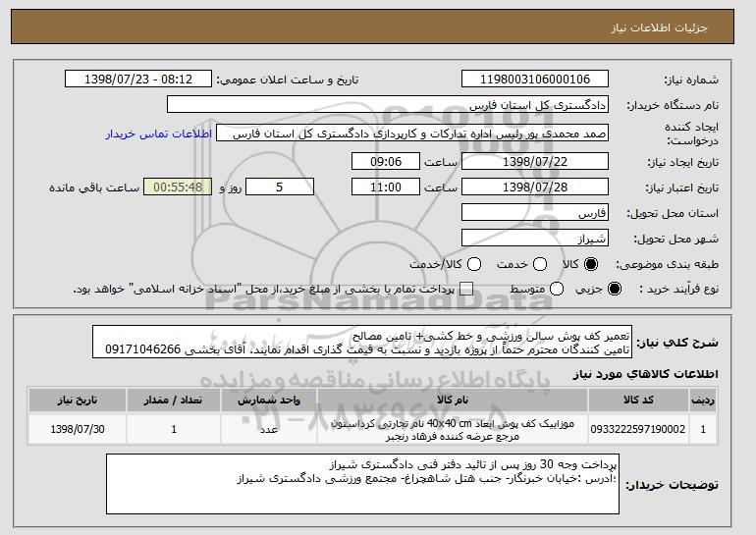756x535 pixels.
Task: Click the request creator field صمد محمدی پور
Action: tap(412, 134)
